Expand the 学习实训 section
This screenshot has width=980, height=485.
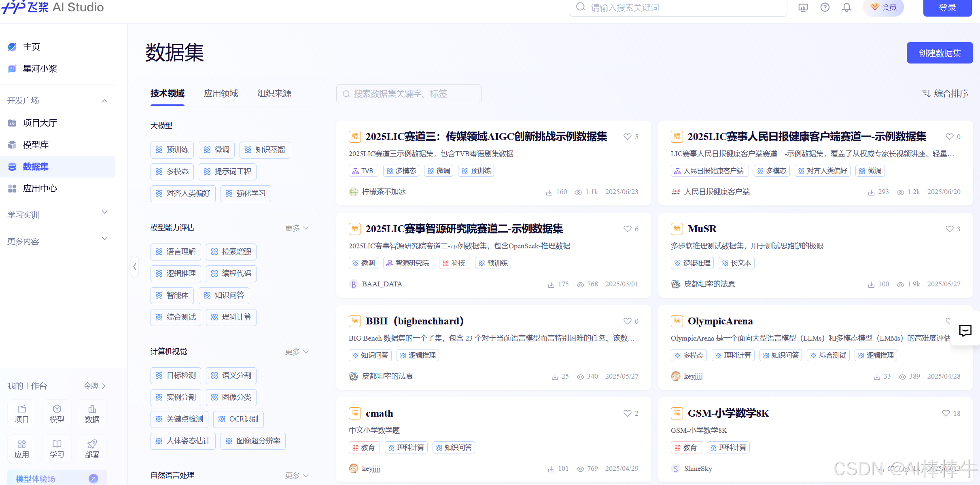click(x=104, y=212)
